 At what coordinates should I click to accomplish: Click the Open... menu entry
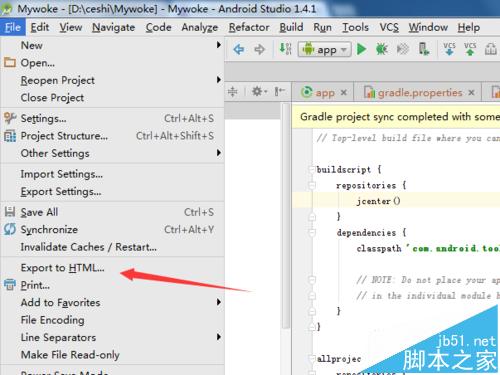112,62
